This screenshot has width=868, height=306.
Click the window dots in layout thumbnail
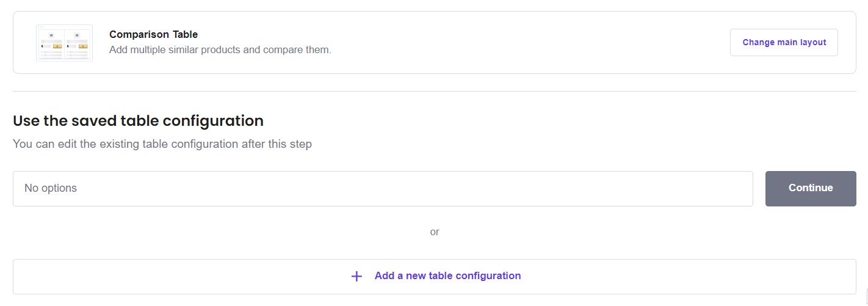pyautogui.click(x=40, y=27)
